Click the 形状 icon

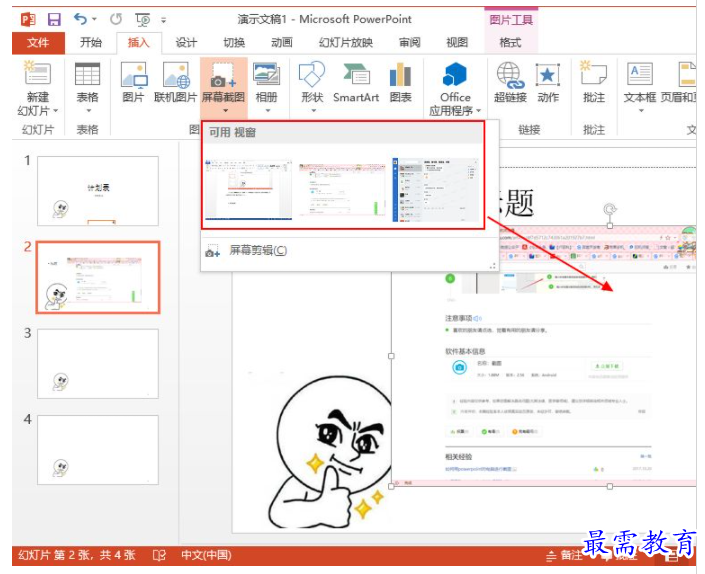click(x=312, y=75)
